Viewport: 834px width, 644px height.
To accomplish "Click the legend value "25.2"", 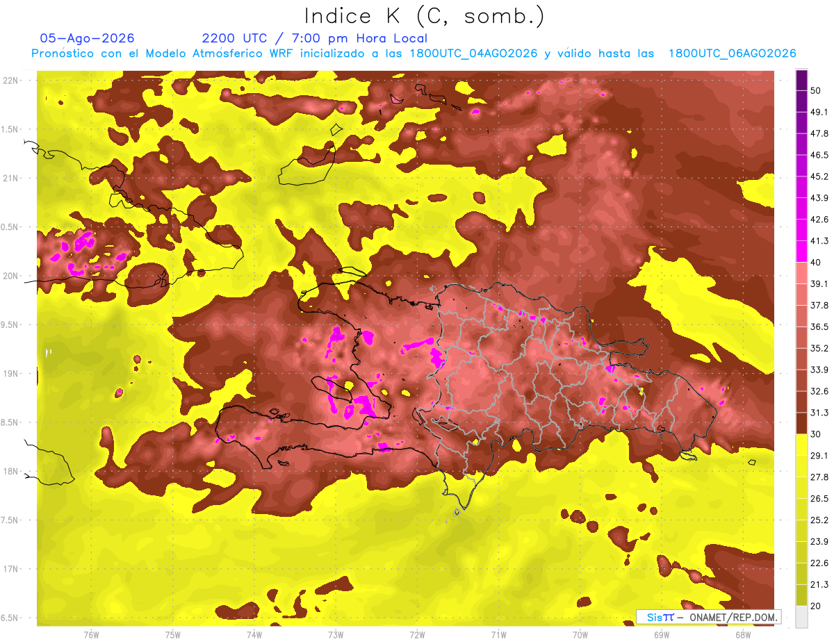I will [819, 520].
